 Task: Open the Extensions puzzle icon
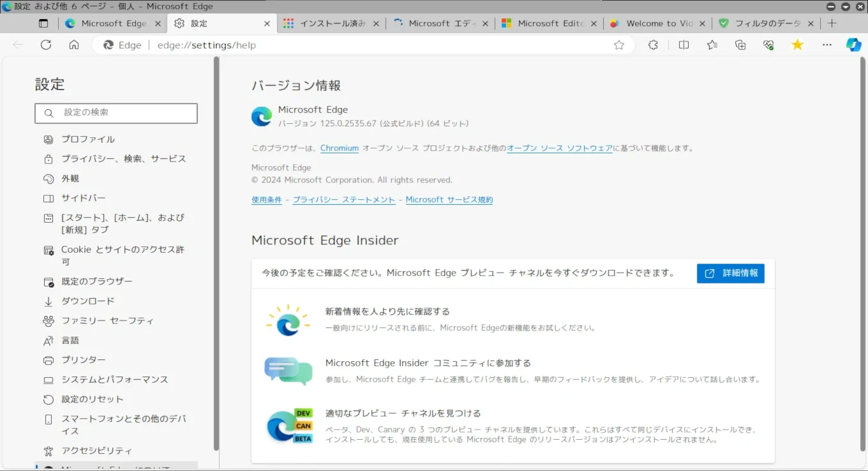coord(653,45)
